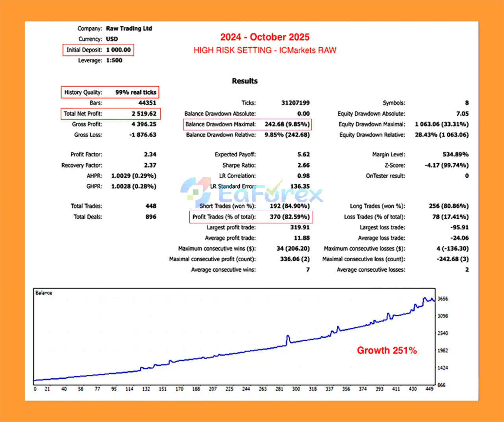
Task: Click the 449 tick on chart x-axis
Action: pyautogui.click(x=429, y=389)
